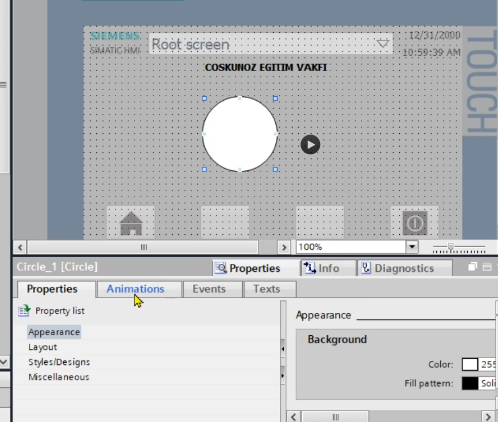Click the editor scroll right arrow
This screenshot has width=498, height=422.
point(284,247)
